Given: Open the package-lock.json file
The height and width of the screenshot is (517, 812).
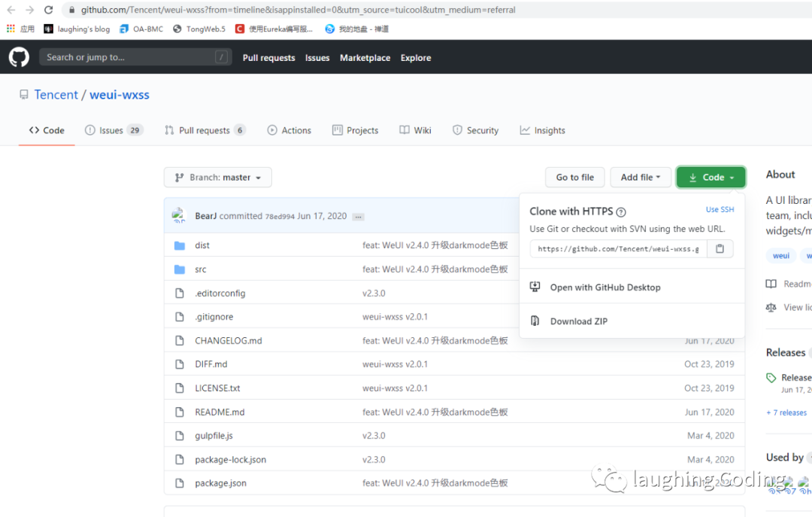Looking at the screenshot, I should click(231, 460).
